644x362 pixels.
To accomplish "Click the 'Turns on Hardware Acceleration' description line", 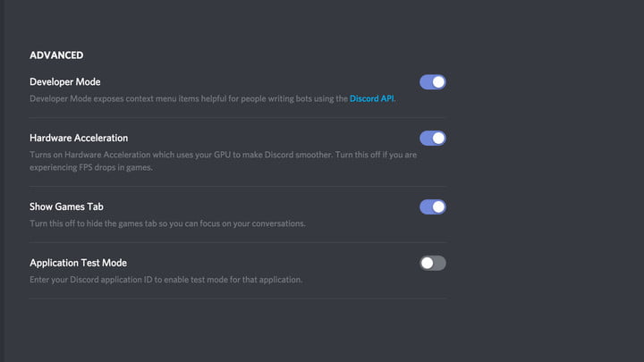I will pyautogui.click(x=223, y=155).
